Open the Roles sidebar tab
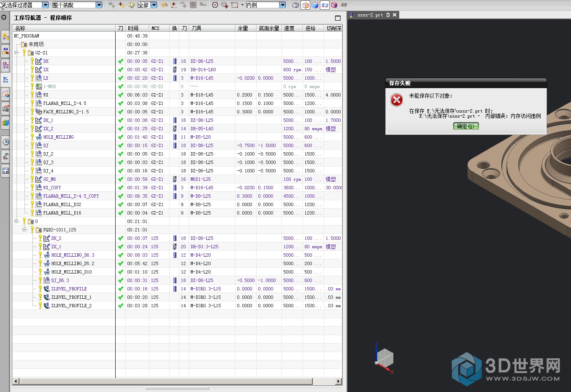Viewport: 571px width, 392px height. 5,171
